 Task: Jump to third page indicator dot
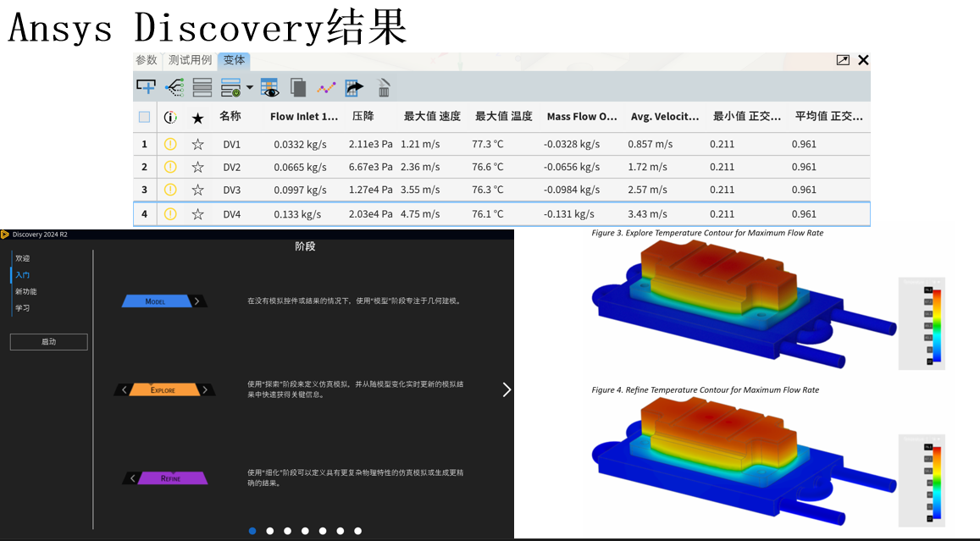point(287,531)
